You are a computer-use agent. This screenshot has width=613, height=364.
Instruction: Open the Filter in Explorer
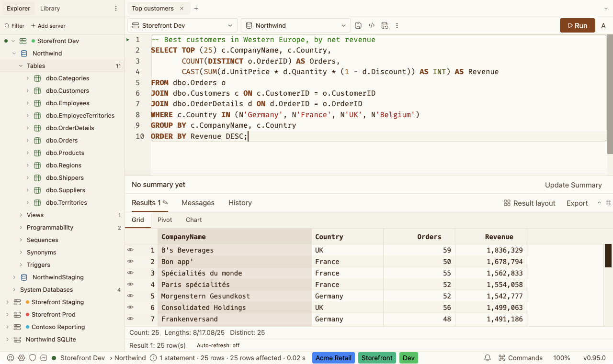coord(14,26)
